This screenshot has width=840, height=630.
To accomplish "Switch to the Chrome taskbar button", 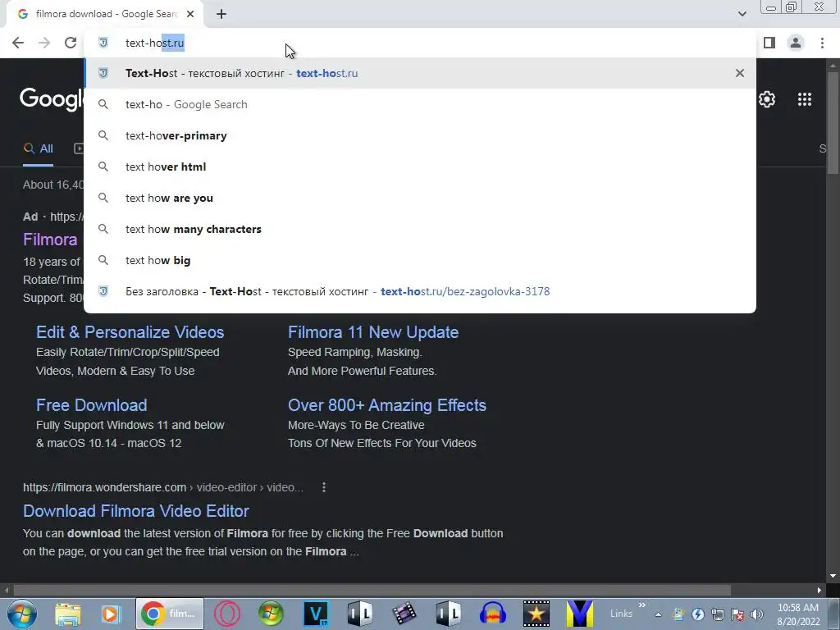I will tap(169, 614).
